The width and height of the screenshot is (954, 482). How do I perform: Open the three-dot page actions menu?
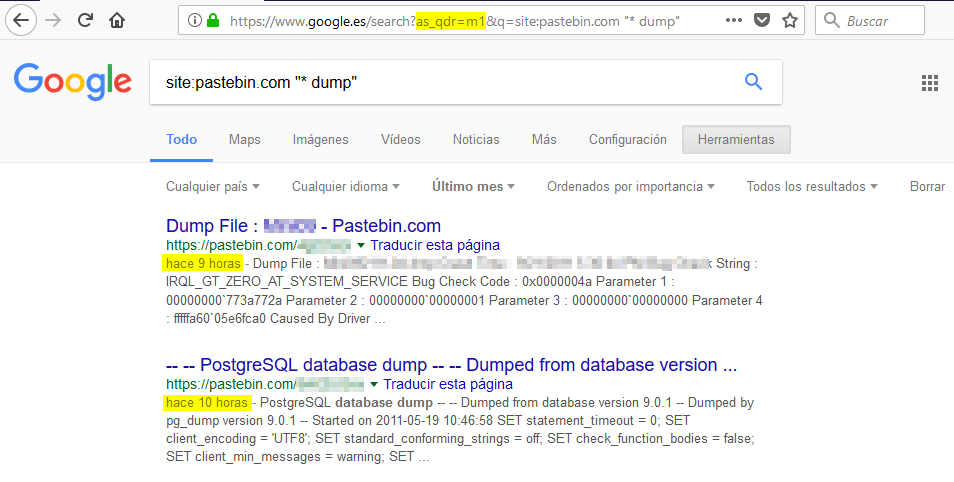click(x=733, y=20)
